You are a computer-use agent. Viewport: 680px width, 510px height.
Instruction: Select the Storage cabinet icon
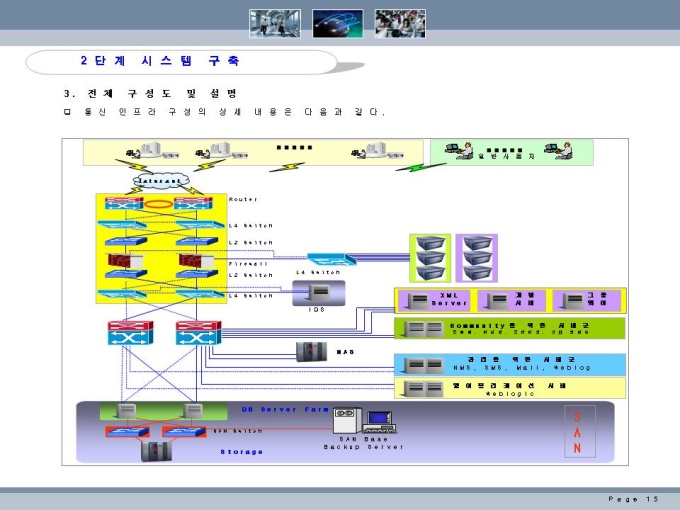(156, 451)
